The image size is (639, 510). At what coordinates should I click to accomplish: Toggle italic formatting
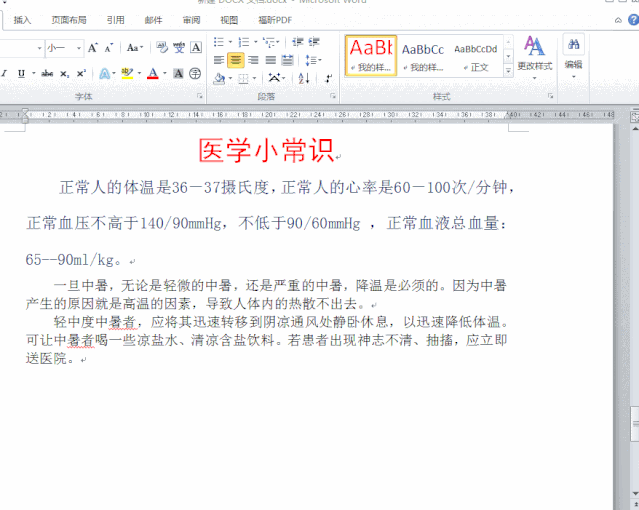(x=4, y=73)
